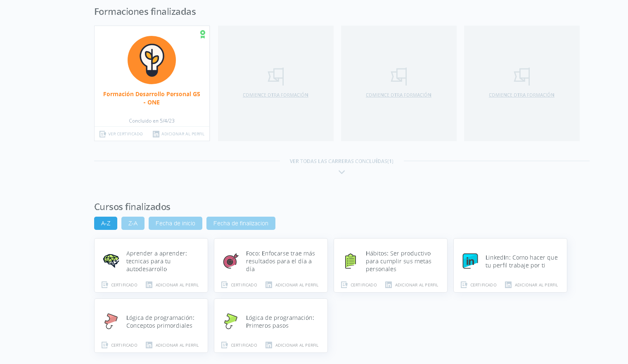628x364 pixels.
Task: Open course Foco: Enfocarse trae más resultados
Action: 280,261
